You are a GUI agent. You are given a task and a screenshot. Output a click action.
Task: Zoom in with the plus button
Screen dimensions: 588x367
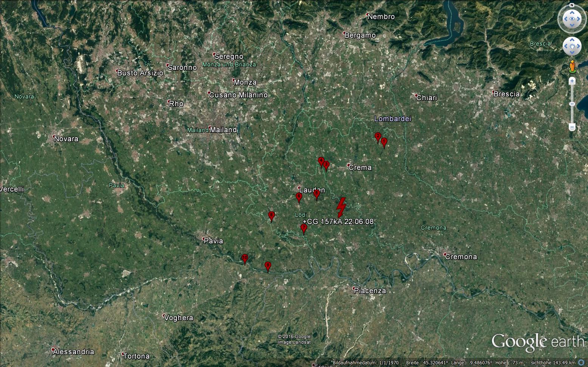pyautogui.click(x=572, y=81)
